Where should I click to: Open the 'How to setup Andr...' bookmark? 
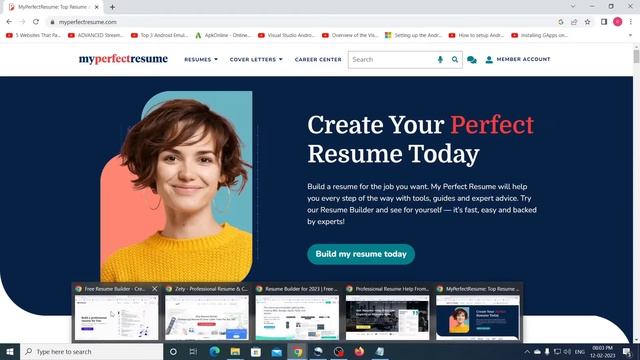pyautogui.click(x=476, y=36)
